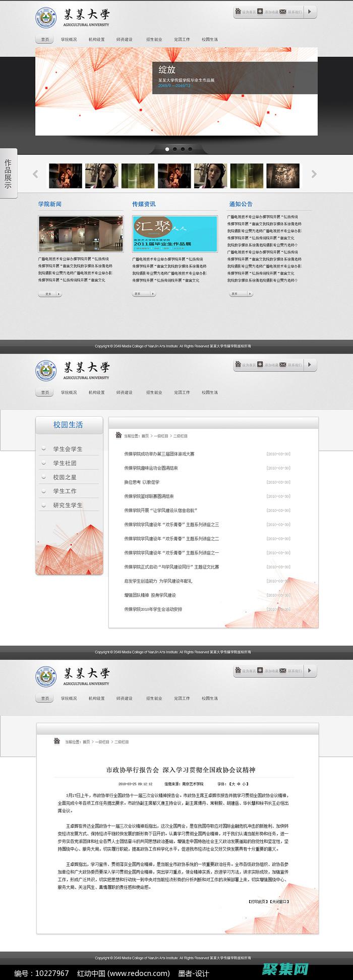Select 校园之星 in the 校园生活 sidebar
The height and width of the screenshot is (980, 353).
65,477
